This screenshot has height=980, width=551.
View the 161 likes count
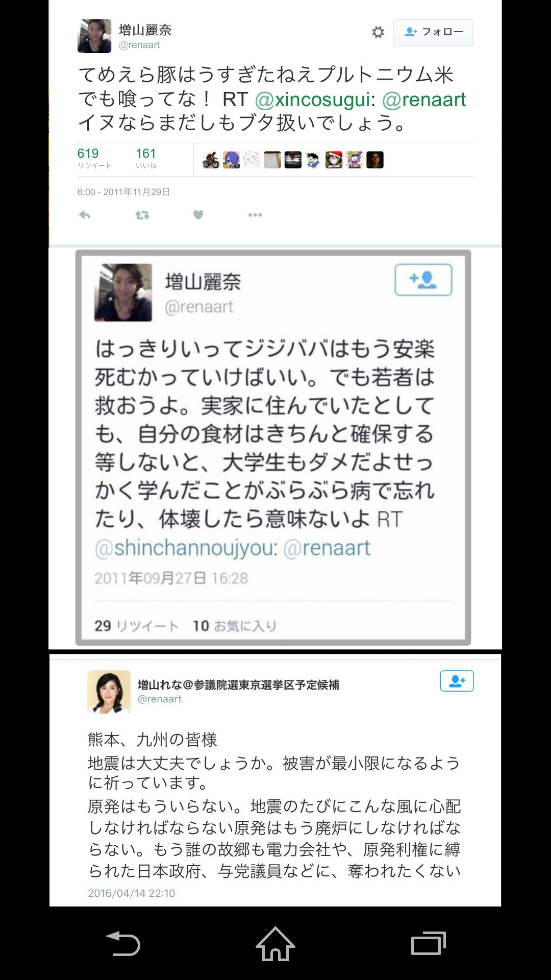click(146, 158)
